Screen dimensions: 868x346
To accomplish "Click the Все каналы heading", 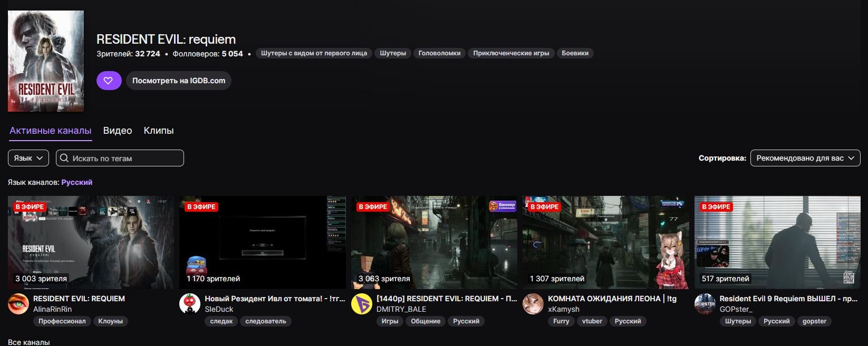I will [29, 342].
